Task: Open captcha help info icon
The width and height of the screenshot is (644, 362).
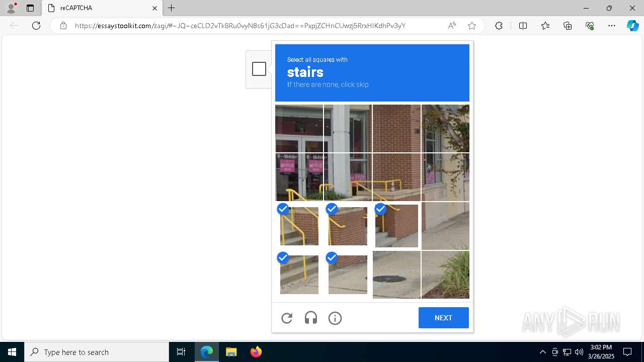Action: point(335,318)
